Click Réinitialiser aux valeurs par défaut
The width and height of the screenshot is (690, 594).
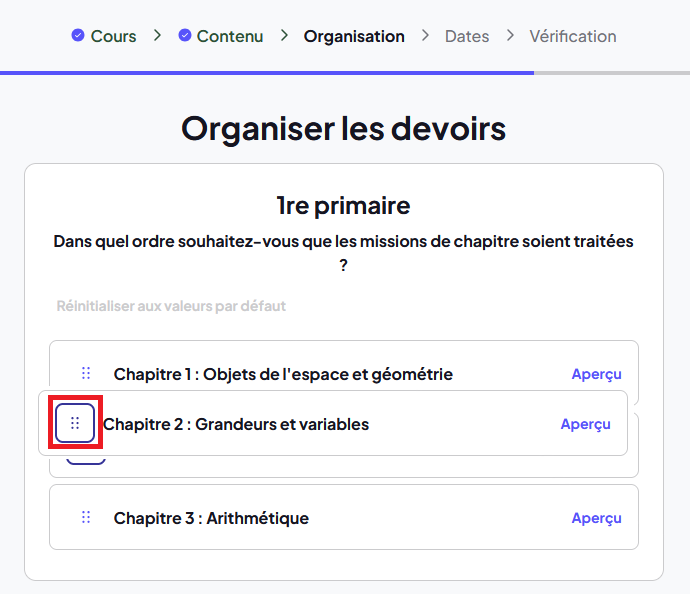click(x=171, y=306)
